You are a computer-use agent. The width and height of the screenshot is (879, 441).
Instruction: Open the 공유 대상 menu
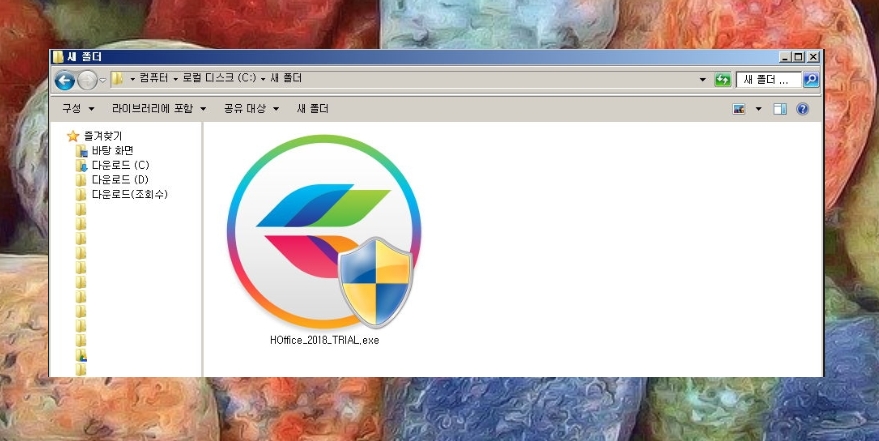251,109
